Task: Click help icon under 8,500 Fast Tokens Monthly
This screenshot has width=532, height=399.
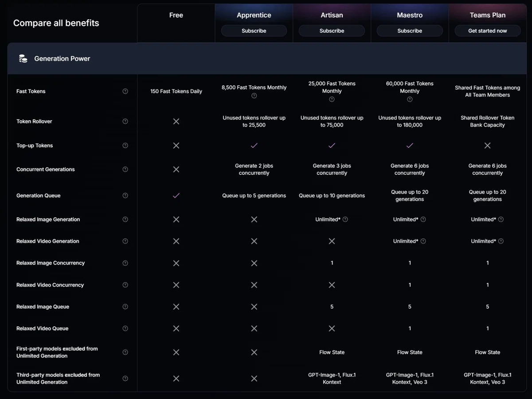Action: click(254, 95)
